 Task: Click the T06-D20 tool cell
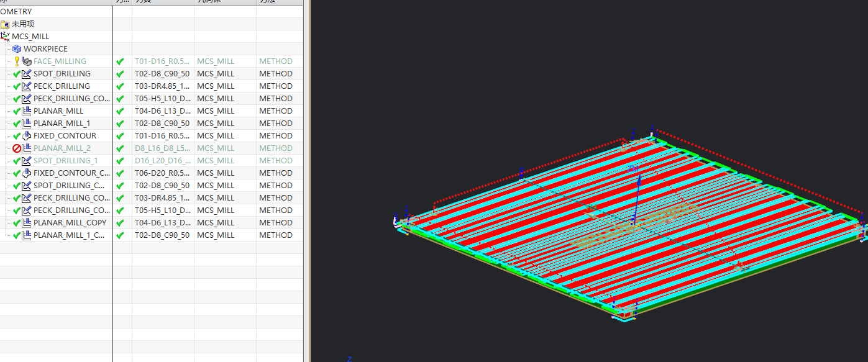point(162,173)
